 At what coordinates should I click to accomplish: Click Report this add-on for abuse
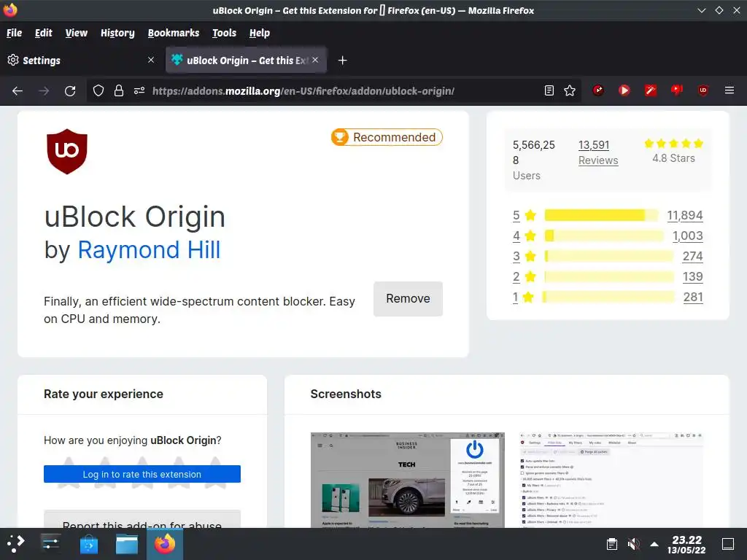(142, 520)
